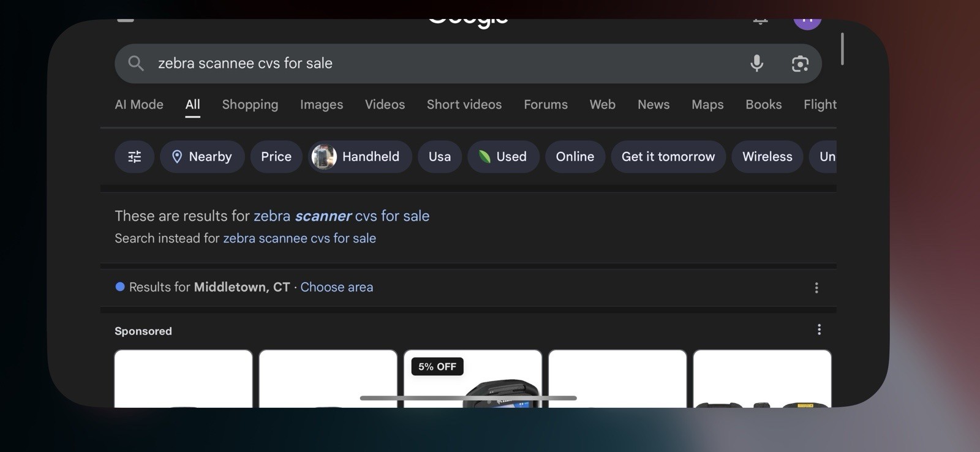The width and height of the screenshot is (980, 452).
Task: Open the News tab
Action: (x=654, y=105)
